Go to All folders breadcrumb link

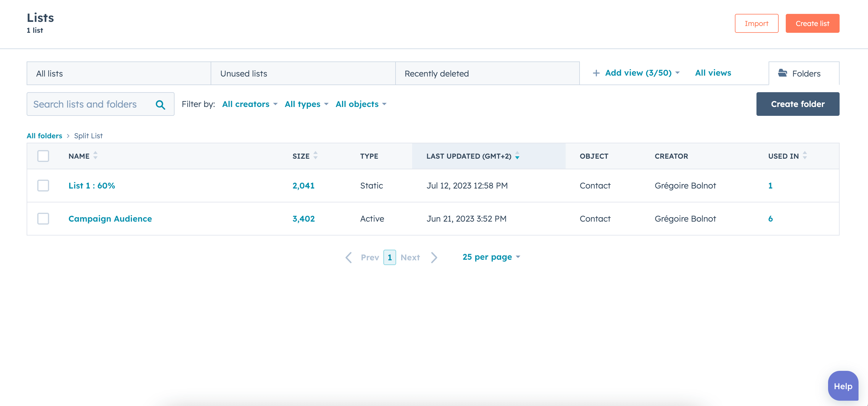click(44, 136)
